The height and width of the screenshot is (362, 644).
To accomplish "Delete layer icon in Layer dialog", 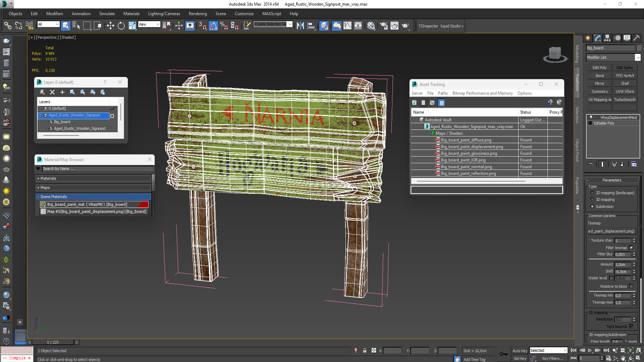I will tap(52, 92).
